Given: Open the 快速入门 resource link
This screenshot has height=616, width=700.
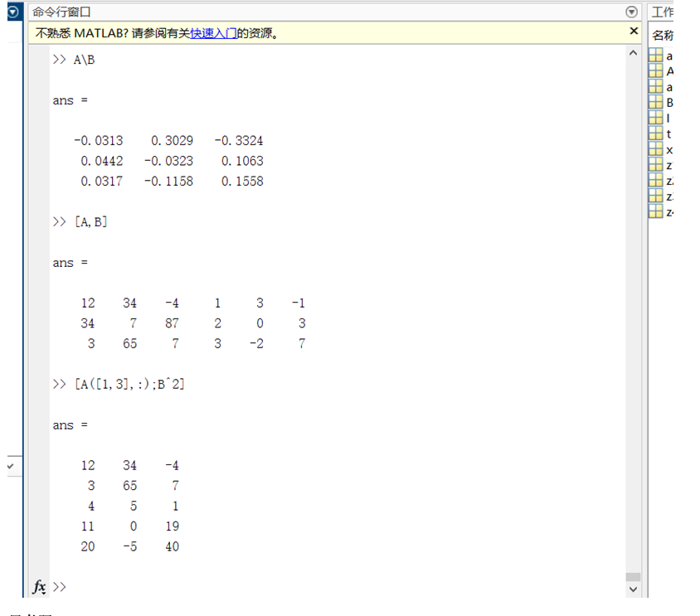Looking at the screenshot, I should (x=212, y=32).
